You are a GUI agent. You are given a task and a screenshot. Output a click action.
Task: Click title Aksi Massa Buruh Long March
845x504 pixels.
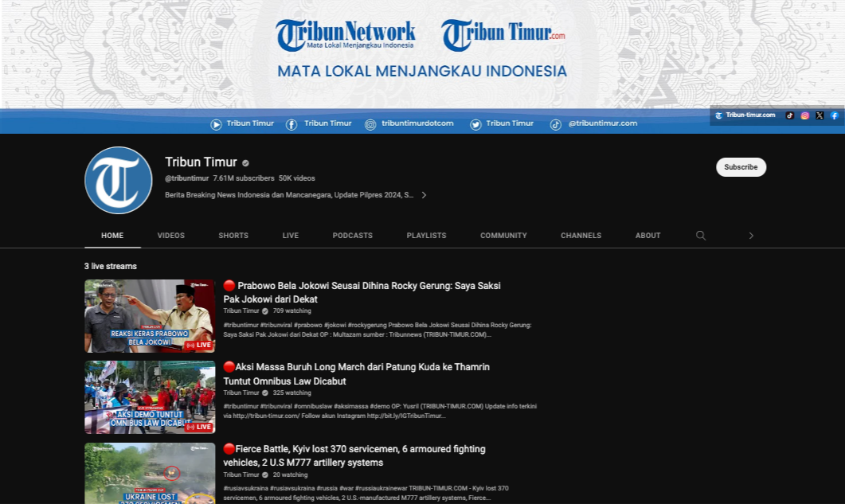pyautogui.click(x=357, y=374)
